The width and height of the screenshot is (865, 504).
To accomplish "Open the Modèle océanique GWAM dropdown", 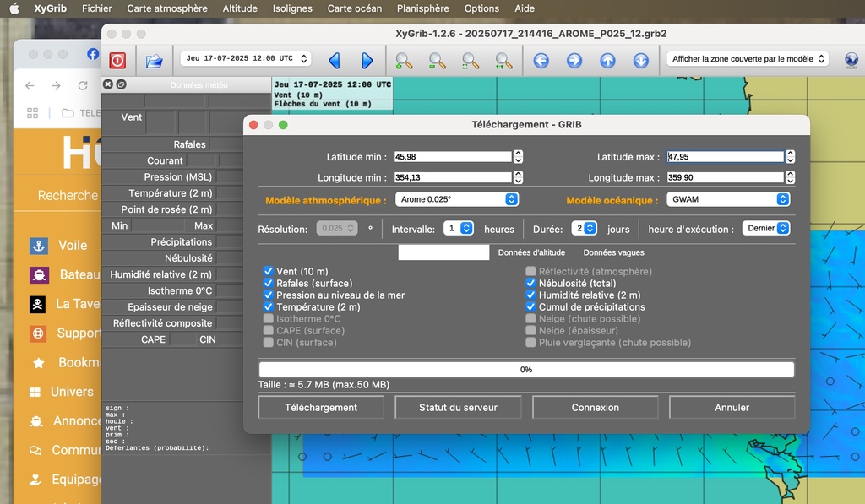I will [x=728, y=199].
